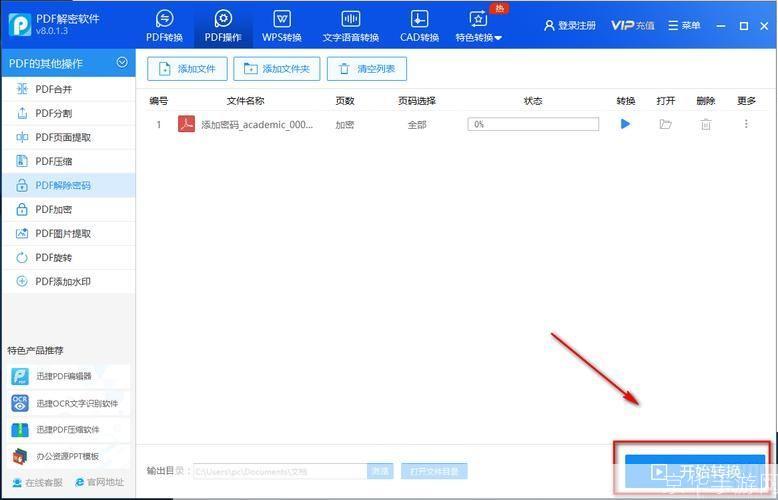Open the WPS转换 tab
Image resolution: width=778 pixels, height=500 pixels.
[x=282, y=26]
